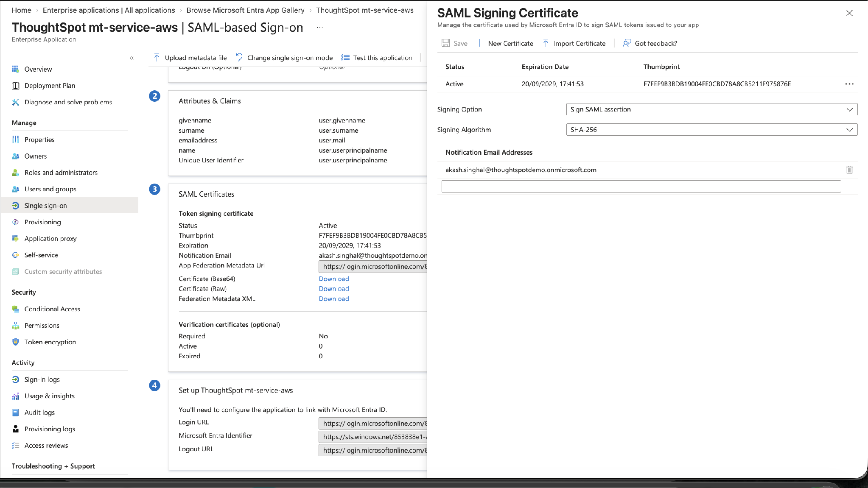This screenshot has height=488, width=868.
Task: Click the Save floppy disk button
Action: 454,43
